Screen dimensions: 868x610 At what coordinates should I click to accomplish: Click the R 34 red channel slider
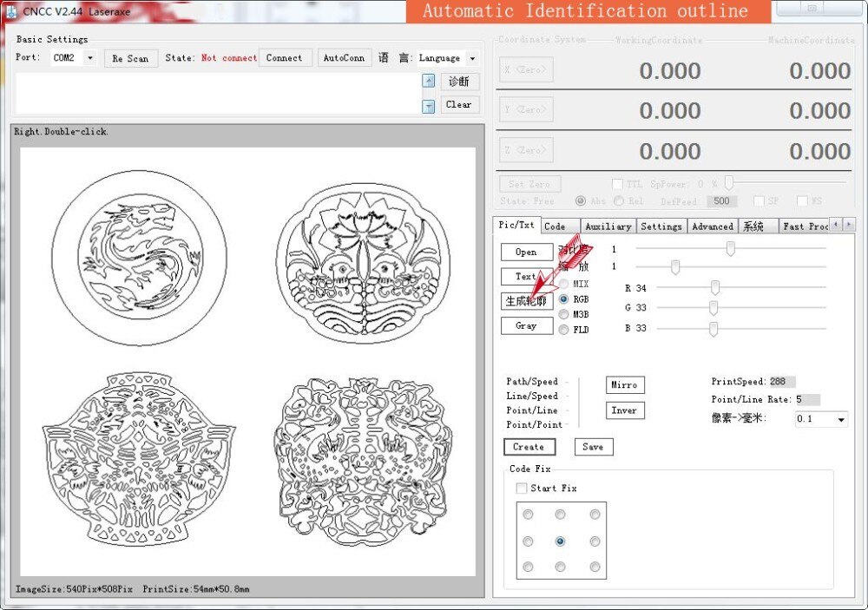[x=715, y=288]
